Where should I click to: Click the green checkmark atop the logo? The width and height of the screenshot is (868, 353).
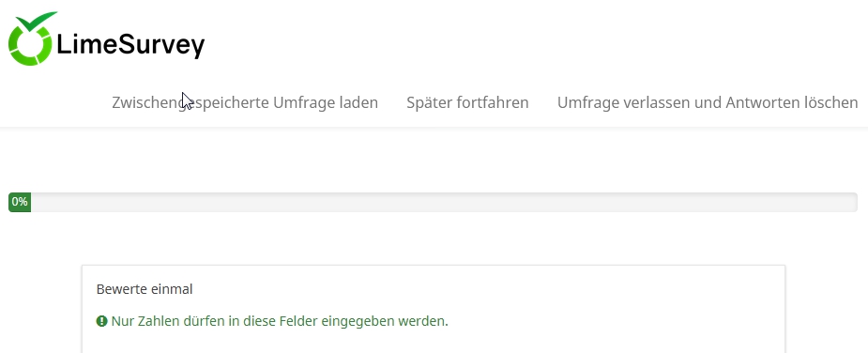coord(37,22)
